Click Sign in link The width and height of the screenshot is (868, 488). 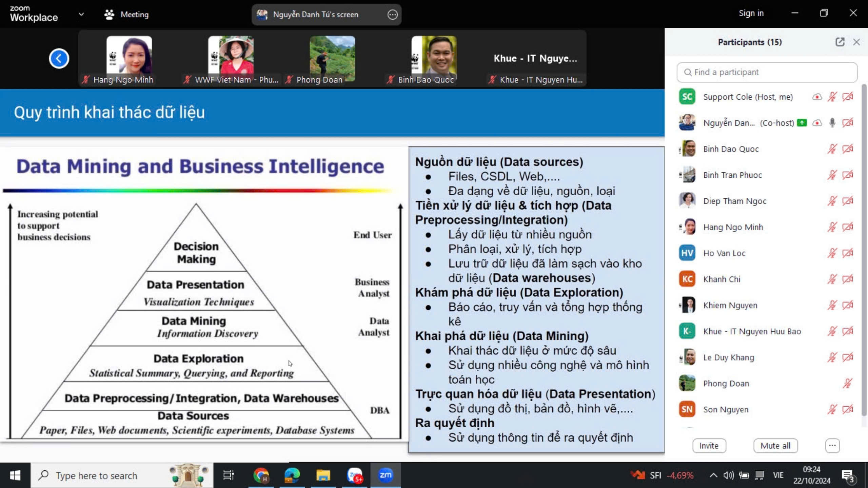tap(751, 13)
